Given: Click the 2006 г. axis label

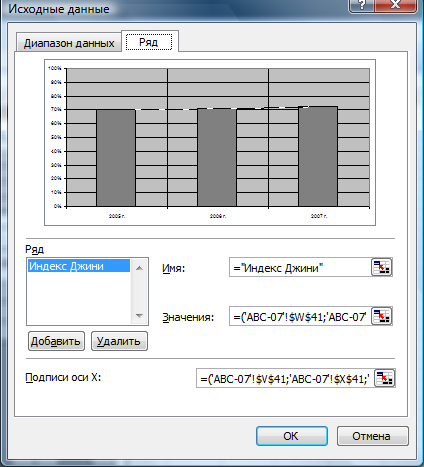Looking at the screenshot, I should click(218, 216).
